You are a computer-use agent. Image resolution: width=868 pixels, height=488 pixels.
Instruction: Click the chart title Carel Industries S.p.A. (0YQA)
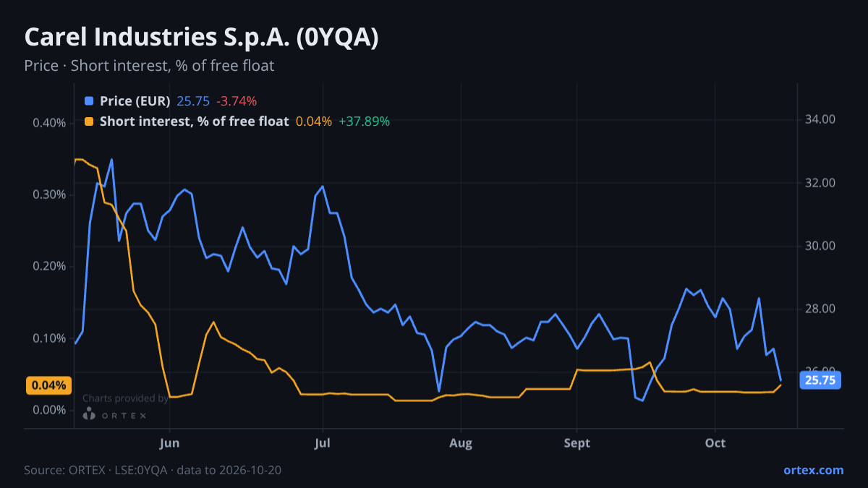click(x=201, y=38)
